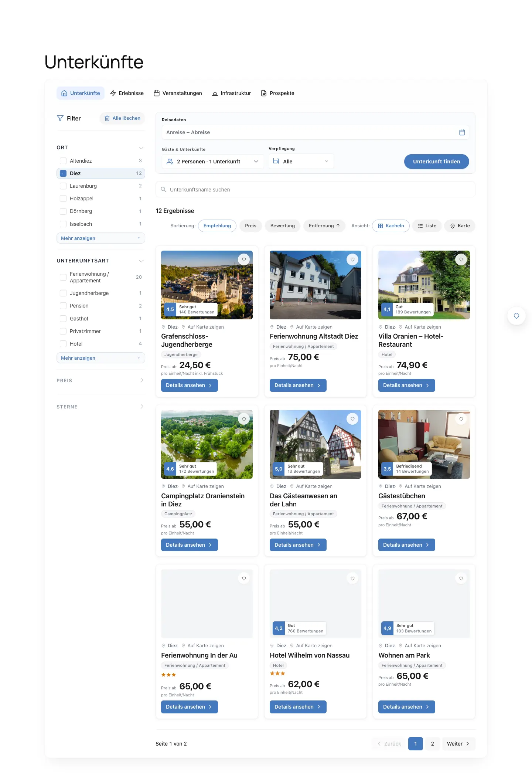The image size is (532, 784).
Task: Favorite Ferienwohnung In der Au heart icon
Action: (244, 578)
